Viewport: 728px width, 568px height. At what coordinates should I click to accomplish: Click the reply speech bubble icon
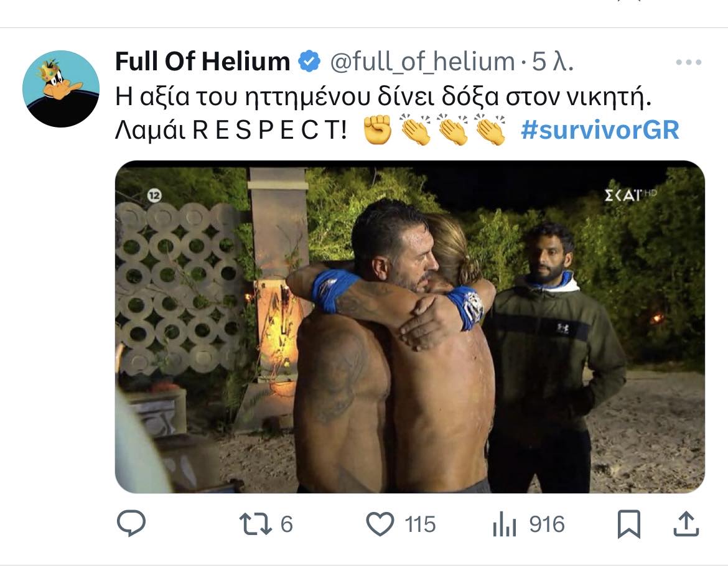pos(131,523)
